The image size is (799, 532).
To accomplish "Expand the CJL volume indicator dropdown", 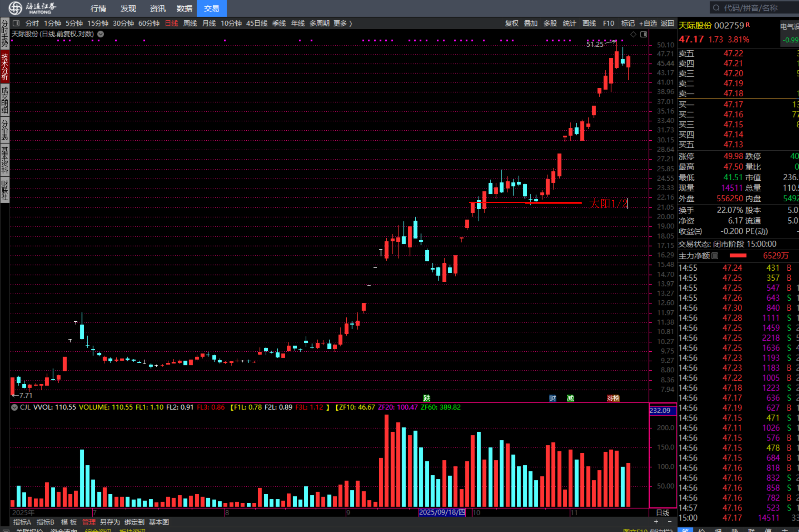I will tap(14, 407).
